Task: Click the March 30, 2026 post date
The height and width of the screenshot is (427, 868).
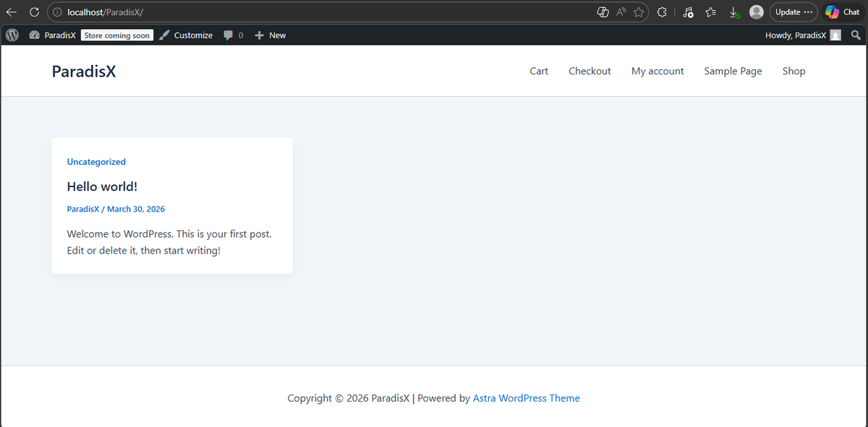Action: tap(136, 209)
